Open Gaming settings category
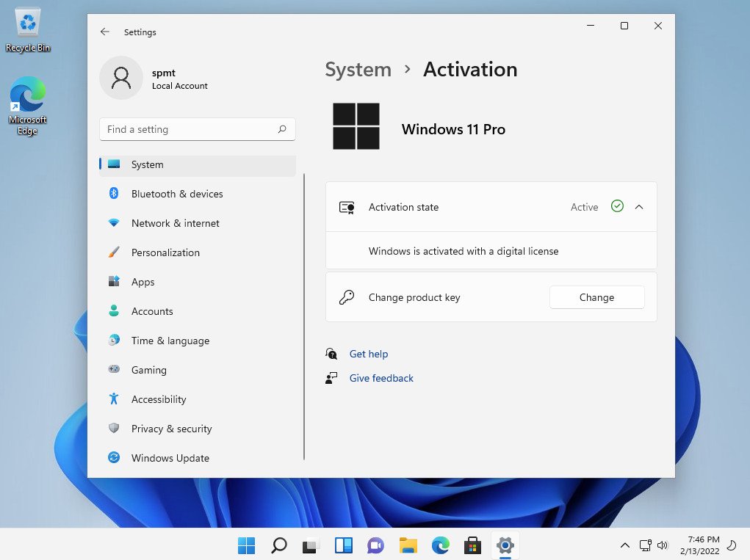 pyautogui.click(x=197, y=371)
